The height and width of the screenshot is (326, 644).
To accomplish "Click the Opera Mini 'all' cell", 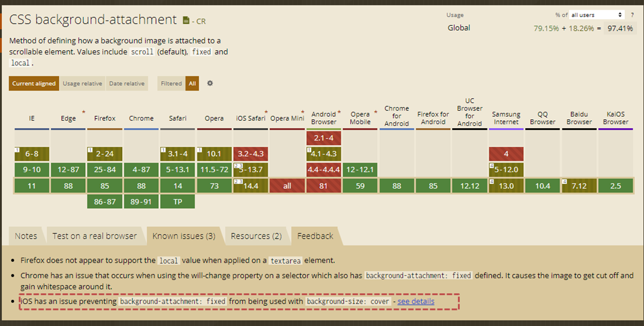I will [287, 186].
